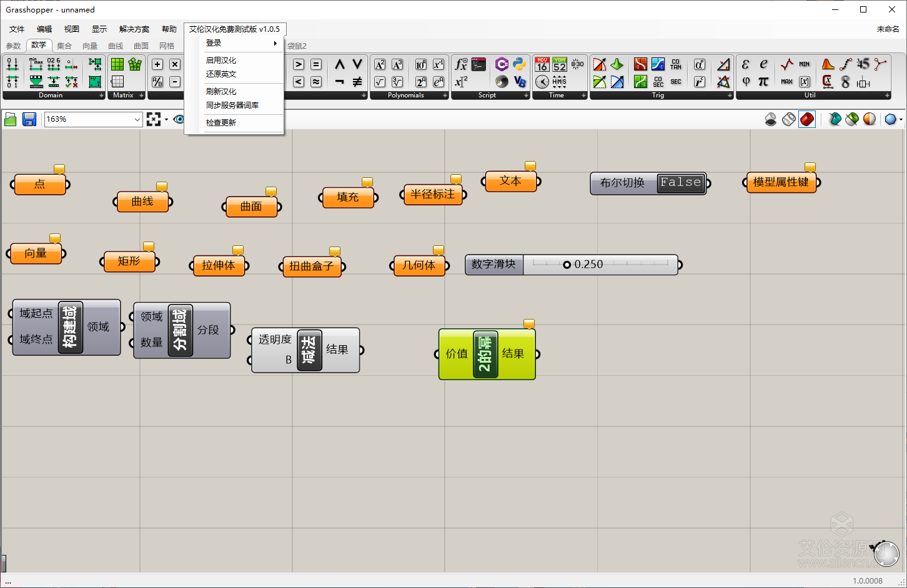Select the orange 点 parameter on canvas
The height and width of the screenshot is (588, 907).
(40, 184)
